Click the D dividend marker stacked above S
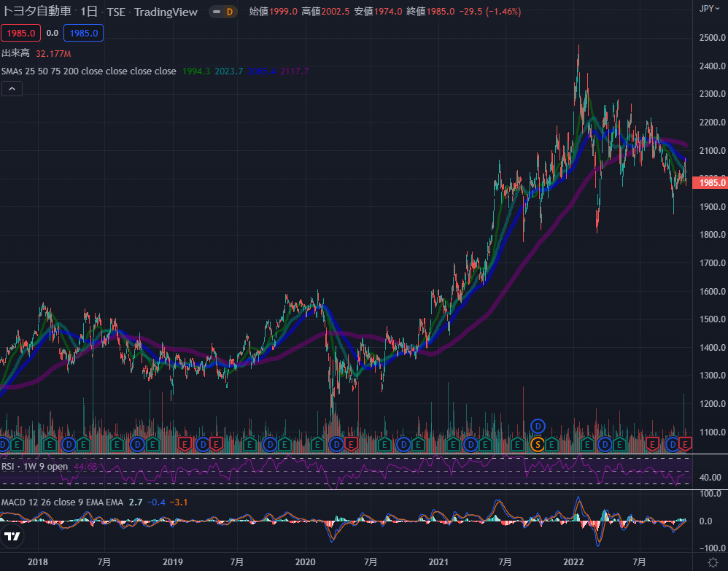This screenshot has height=571, width=728. pos(538,426)
